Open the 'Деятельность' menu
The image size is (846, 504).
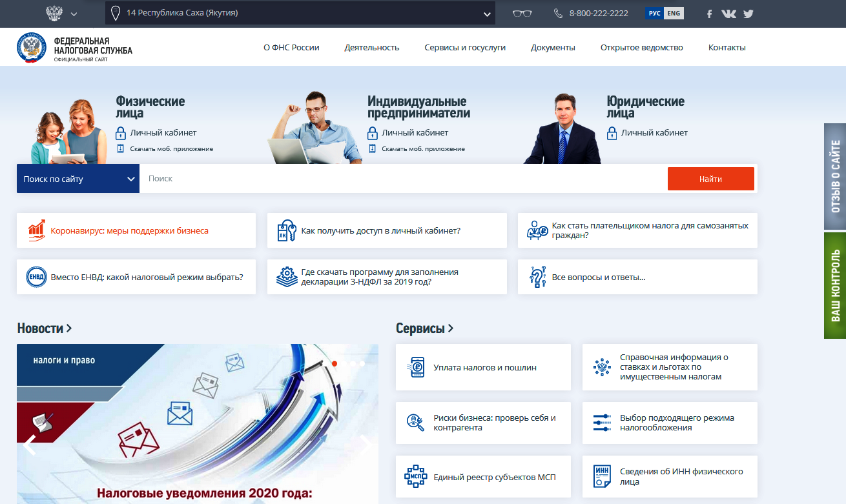click(372, 47)
